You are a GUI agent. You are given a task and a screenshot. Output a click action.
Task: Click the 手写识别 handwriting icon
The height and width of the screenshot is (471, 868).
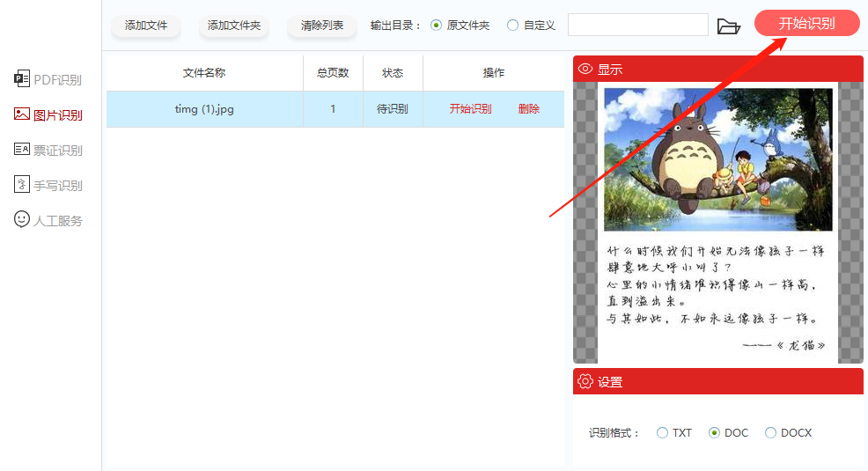[22, 184]
